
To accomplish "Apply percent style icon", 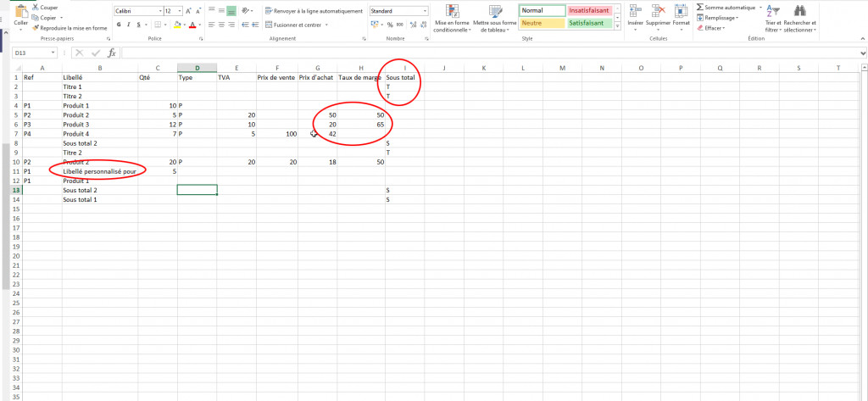I will (x=390, y=25).
